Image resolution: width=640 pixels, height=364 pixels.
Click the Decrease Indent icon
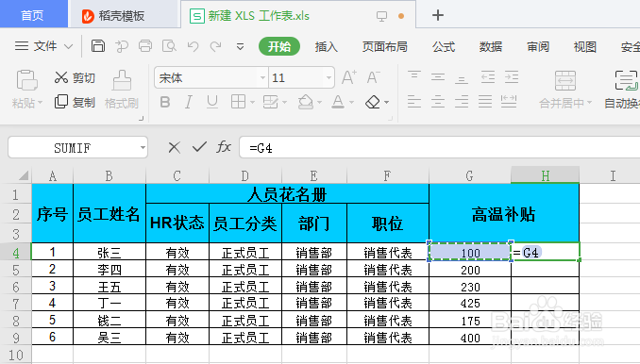(487, 77)
